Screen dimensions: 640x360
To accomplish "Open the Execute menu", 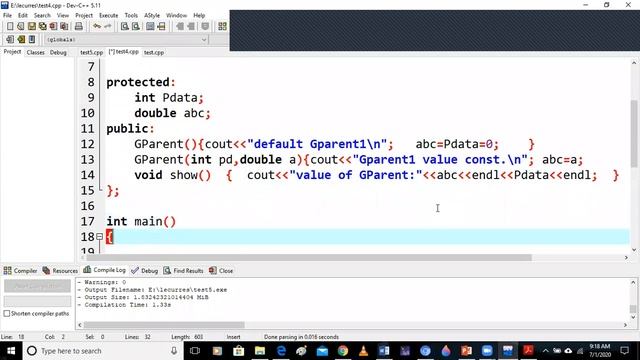I will [109, 16].
